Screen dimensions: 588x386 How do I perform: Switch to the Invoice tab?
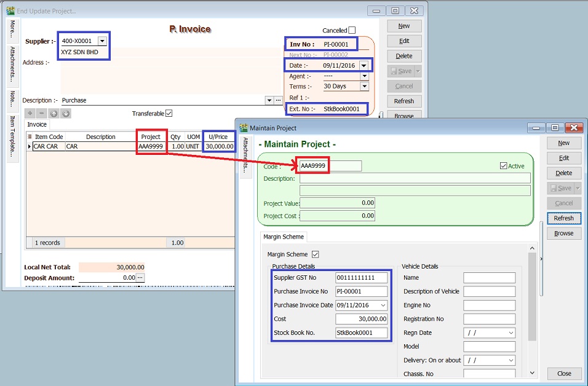[37, 125]
